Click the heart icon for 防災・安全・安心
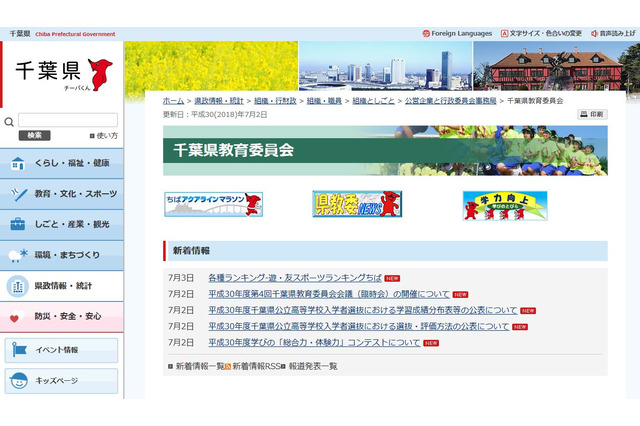The height and width of the screenshot is (426, 640). pyautogui.click(x=17, y=317)
